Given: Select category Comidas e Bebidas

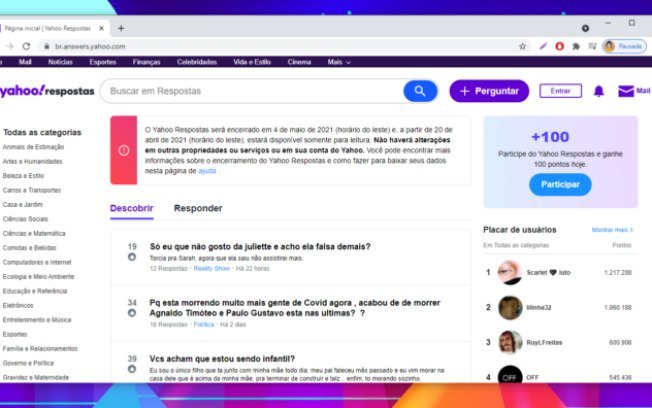Looking at the screenshot, I should 30,248.
